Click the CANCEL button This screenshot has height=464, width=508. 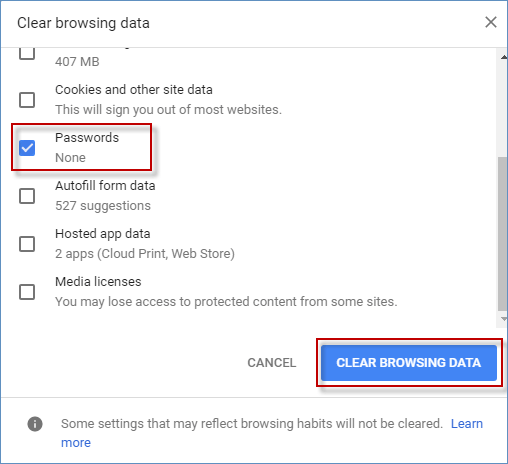click(272, 363)
